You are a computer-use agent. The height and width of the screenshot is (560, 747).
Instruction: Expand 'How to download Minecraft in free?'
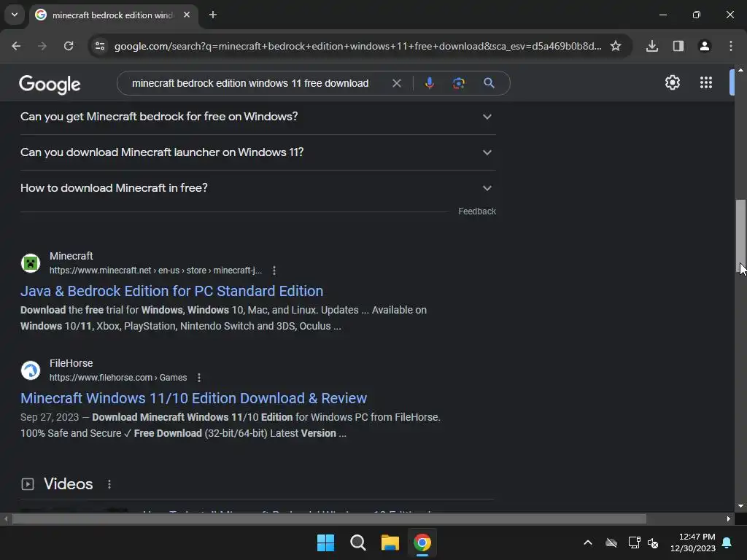(x=258, y=188)
